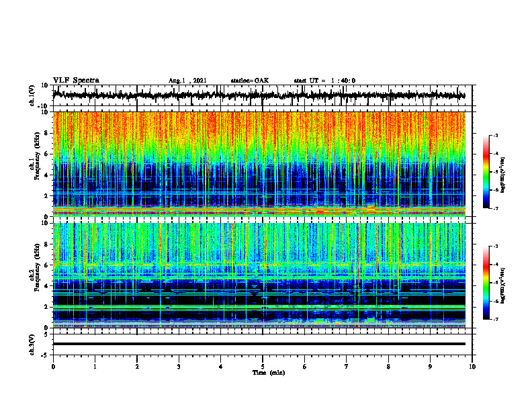This screenshot has width=532, height=411.
Task: Click the "4" tick on ch.2 frequency axis
Action: (x=48, y=286)
